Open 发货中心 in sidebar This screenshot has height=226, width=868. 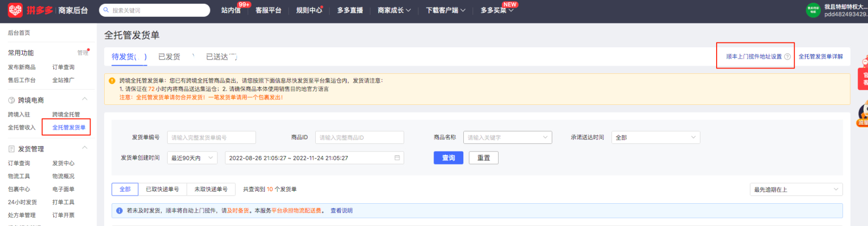(63, 163)
